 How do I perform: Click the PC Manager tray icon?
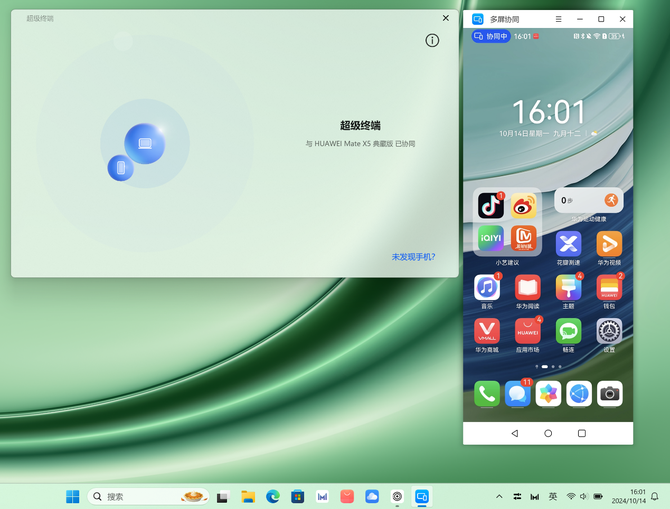[x=535, y=497]
